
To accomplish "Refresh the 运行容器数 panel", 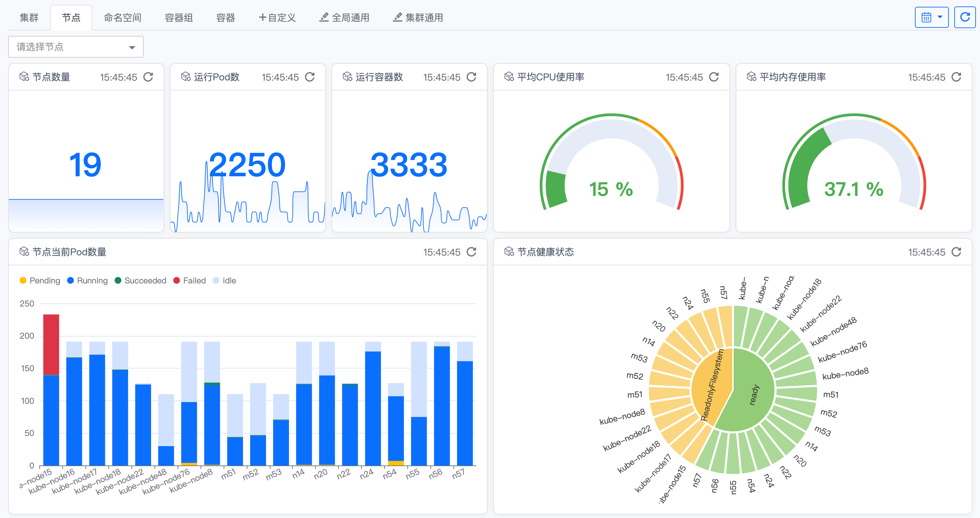I will [471, 77].
